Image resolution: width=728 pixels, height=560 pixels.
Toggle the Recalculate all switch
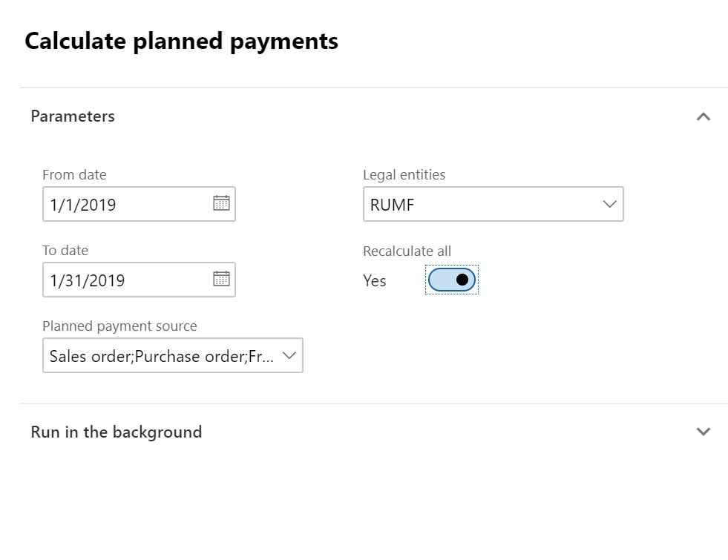pyautogui.click(x=451, y=280)
